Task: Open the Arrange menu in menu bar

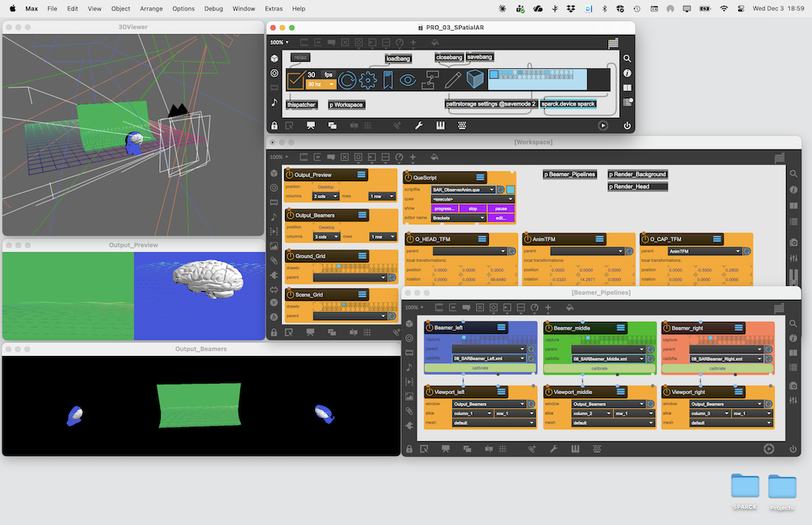Action: point(152,8)
